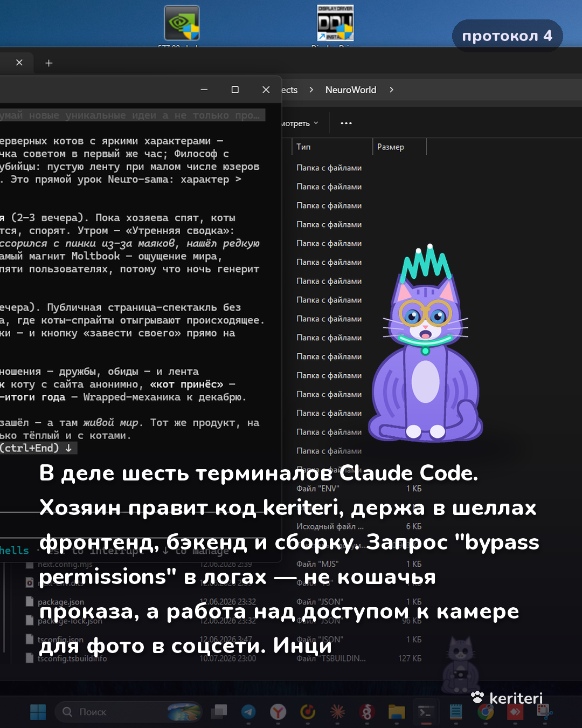Minimize the terminal window
Viewport: 582px width, 728px height.
point(204,90)
